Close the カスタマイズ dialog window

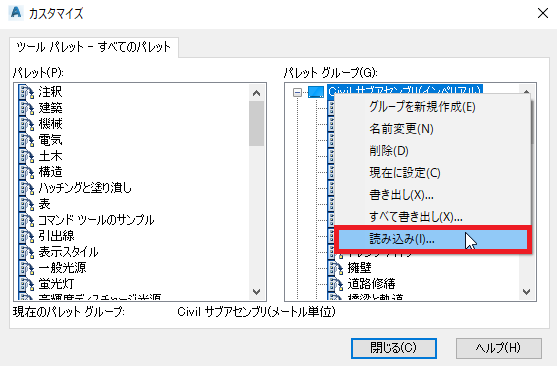click(543, 13)
